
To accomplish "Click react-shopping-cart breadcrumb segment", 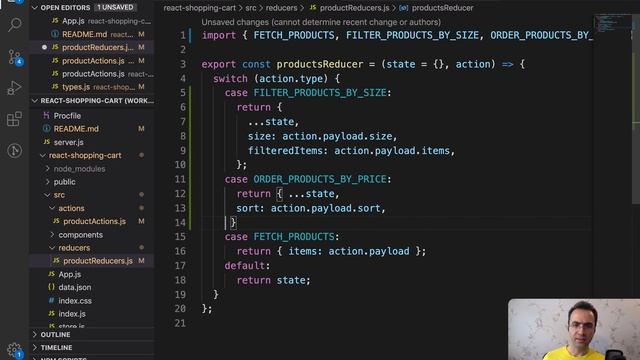I will 200,8.
